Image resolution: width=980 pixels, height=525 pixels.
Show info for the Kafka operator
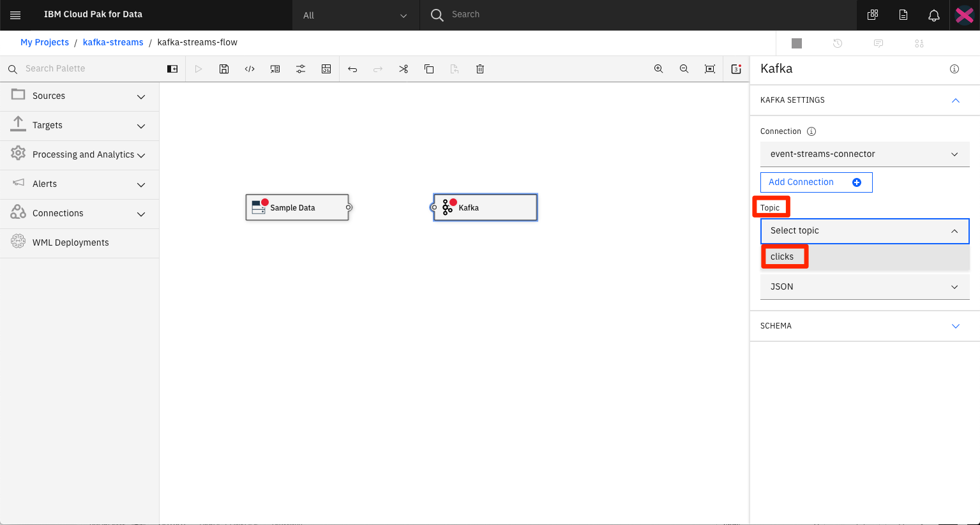954,69
